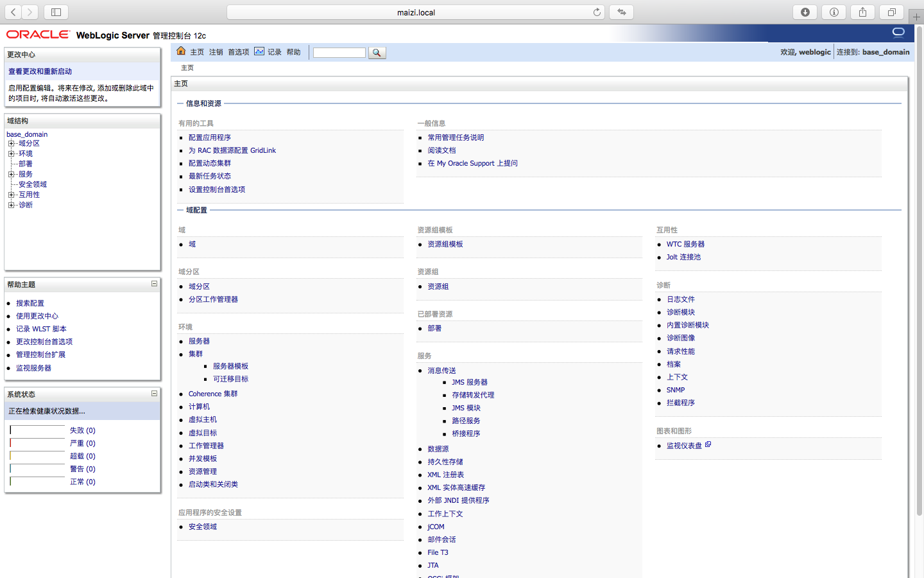Click the home icon in console toolbar

pyautogui.click(x=181, y=51)
